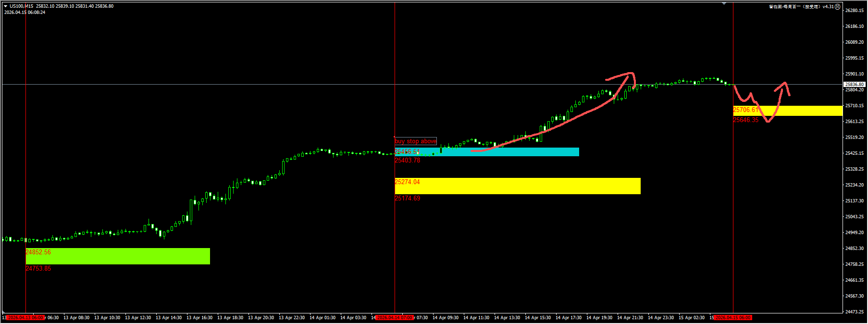Click the current price label 25836.80
This screenshot has width=868, height=324.
(854, 85)
